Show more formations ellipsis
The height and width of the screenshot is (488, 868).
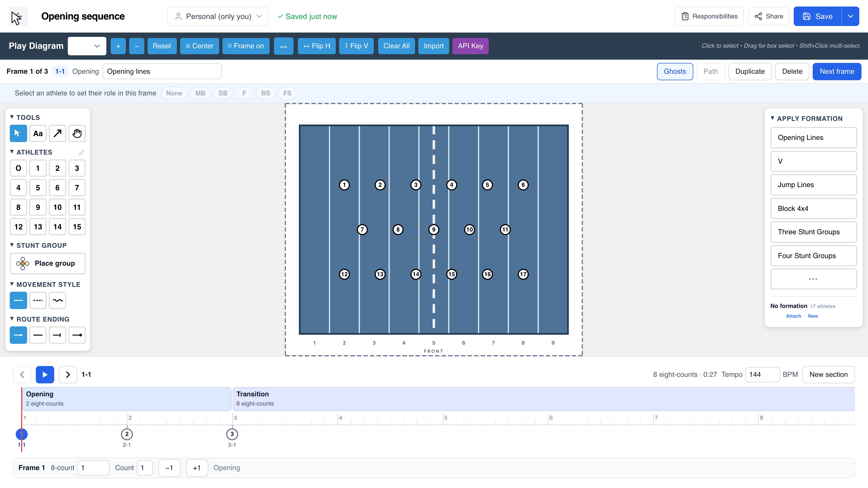pyautogui.click(x=813, y=279)
